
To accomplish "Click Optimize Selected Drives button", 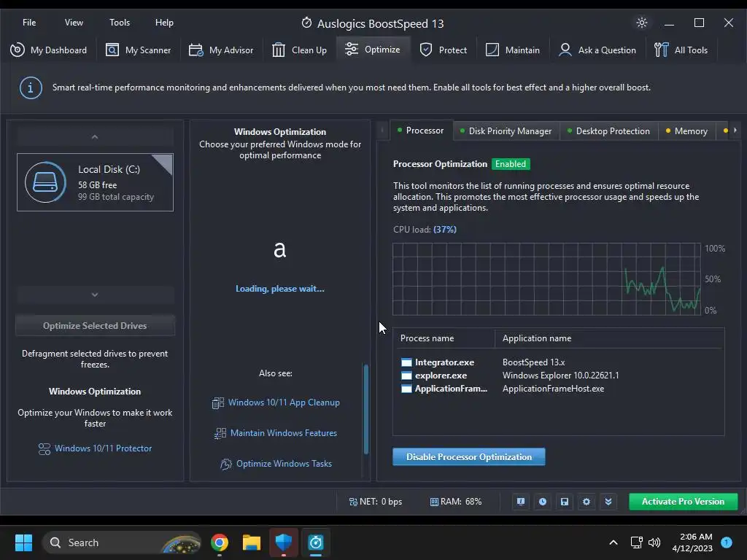I will coord(95,326).
